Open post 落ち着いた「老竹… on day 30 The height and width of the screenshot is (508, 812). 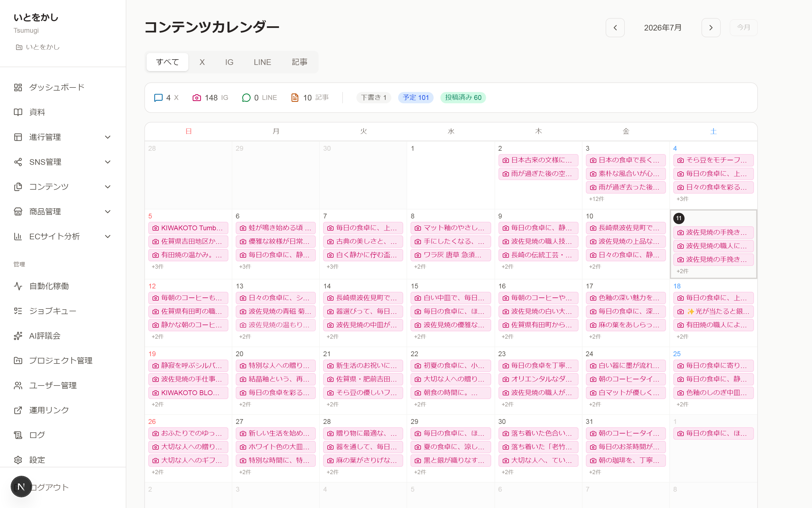pyautogui.click(x=538, y=447)
